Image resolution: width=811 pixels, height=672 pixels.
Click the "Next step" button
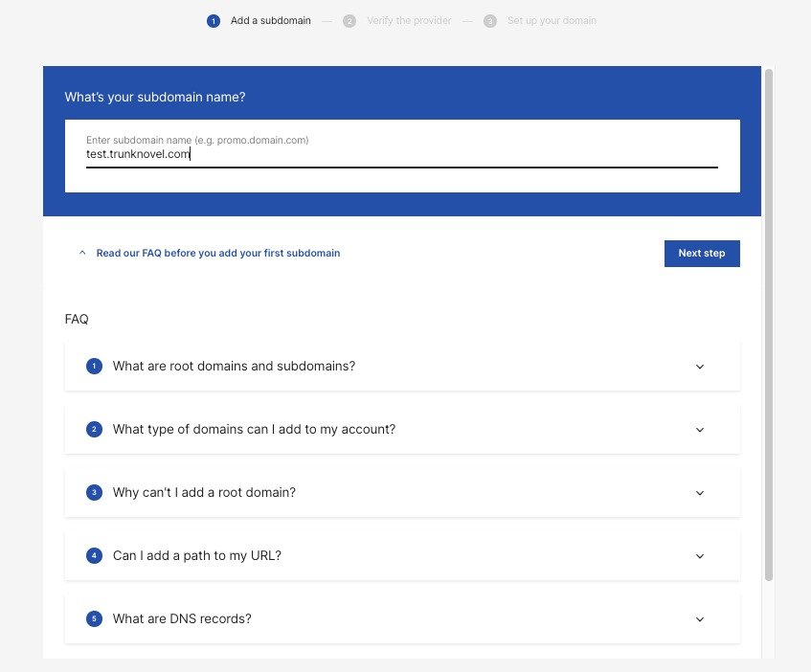(702, 253)
